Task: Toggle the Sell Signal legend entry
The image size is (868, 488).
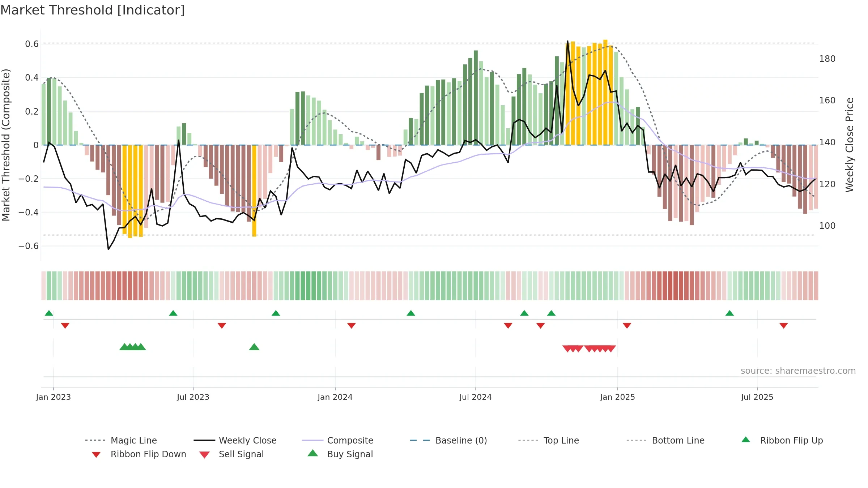Action: click(x=231, y=454)
